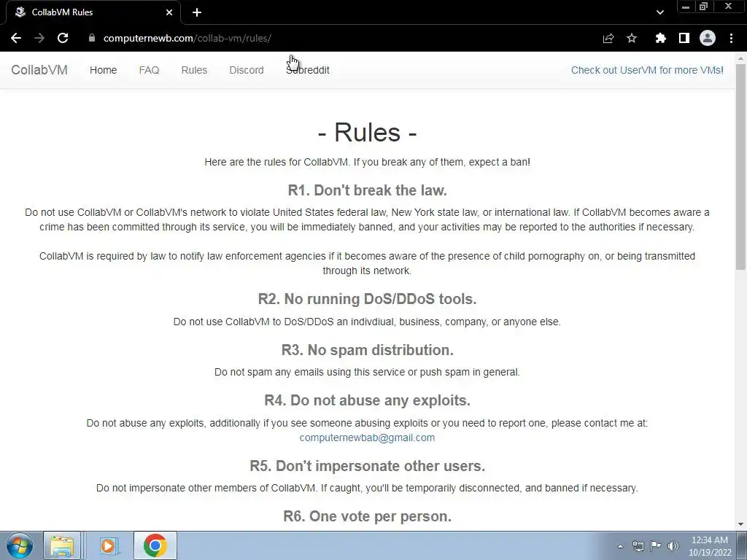The width and height of the screenshot is (747, 560).
Task: Email computernewbab@gmail.com link
Action: 367,437
